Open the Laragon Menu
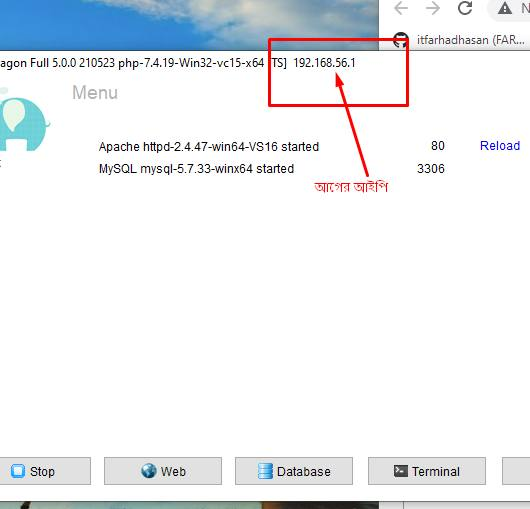The width and height of the screenshot is (530, 509). tap(95, 92)
